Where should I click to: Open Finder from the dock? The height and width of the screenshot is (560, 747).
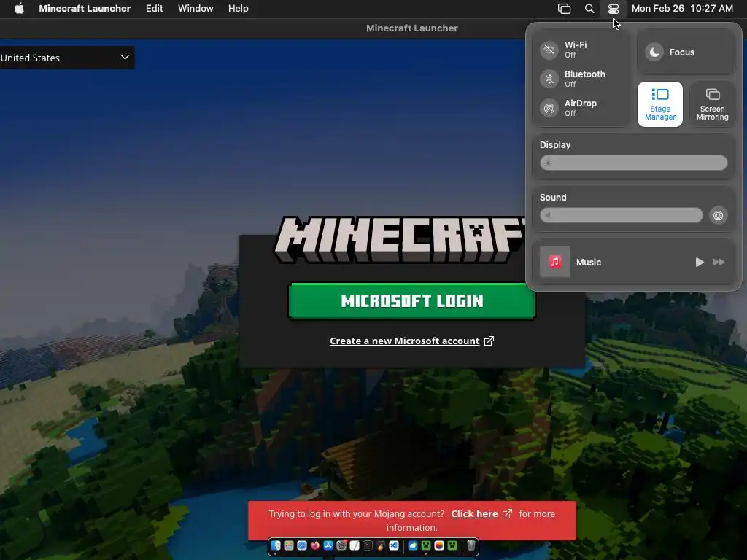point(276,545)
